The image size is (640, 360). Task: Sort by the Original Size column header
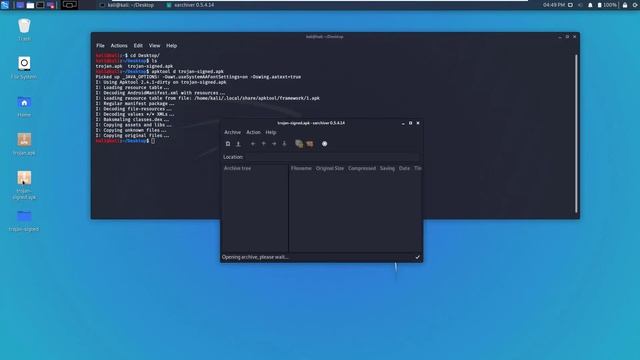(x=330, y=168)
